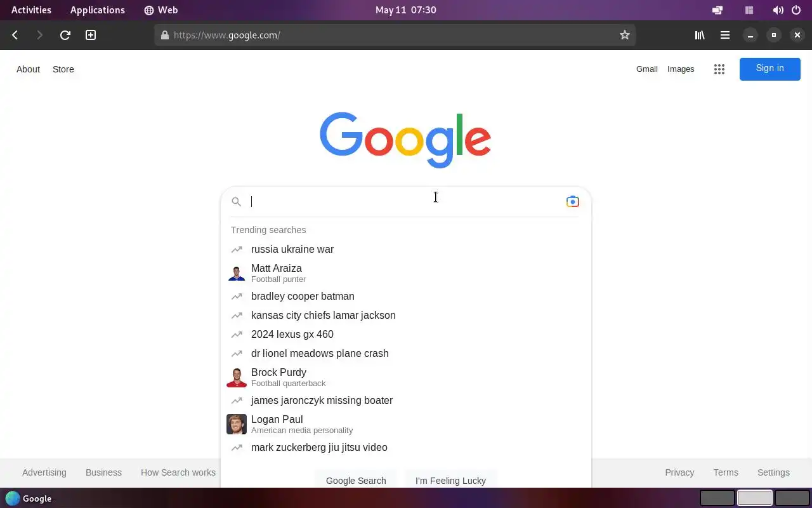Image resolution: width=812 pixels, height=508 pixels.
Task: Open the Terms footer link
Action: [726, 472]
